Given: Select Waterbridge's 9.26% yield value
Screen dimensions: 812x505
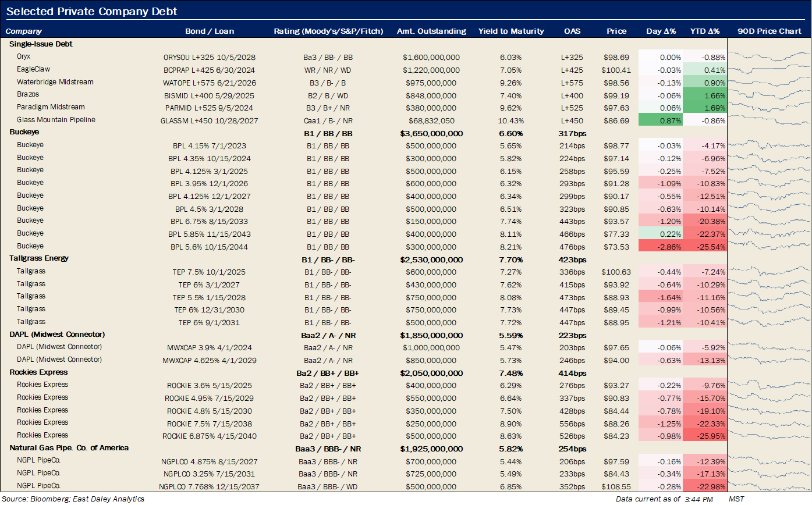Looking at the screenshot, I should click(511, 83).
